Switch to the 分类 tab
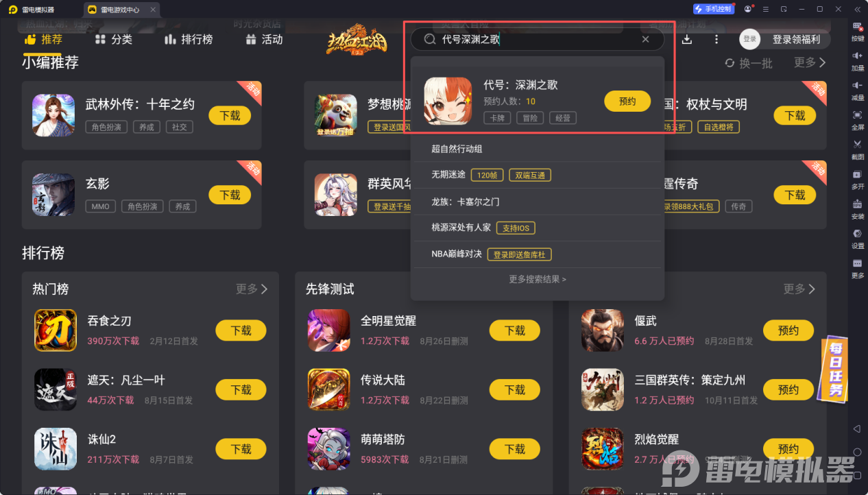Image resolution: width=868 pixels, height=495 pixels. [x=113, y=40]
